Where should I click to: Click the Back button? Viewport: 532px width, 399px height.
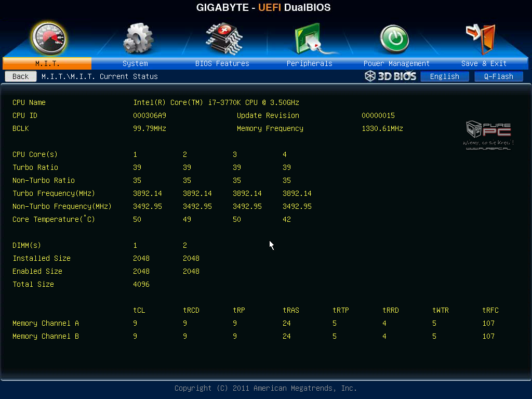(21, 76)
